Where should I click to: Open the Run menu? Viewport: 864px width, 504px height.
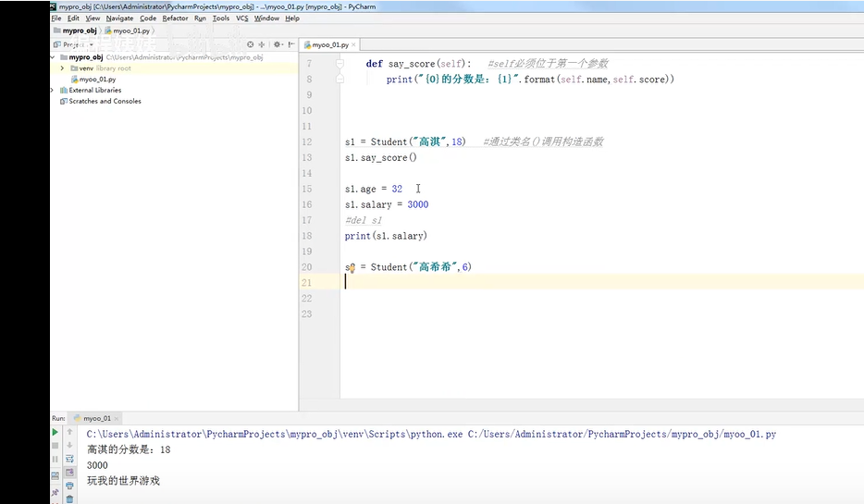[200, 18]
